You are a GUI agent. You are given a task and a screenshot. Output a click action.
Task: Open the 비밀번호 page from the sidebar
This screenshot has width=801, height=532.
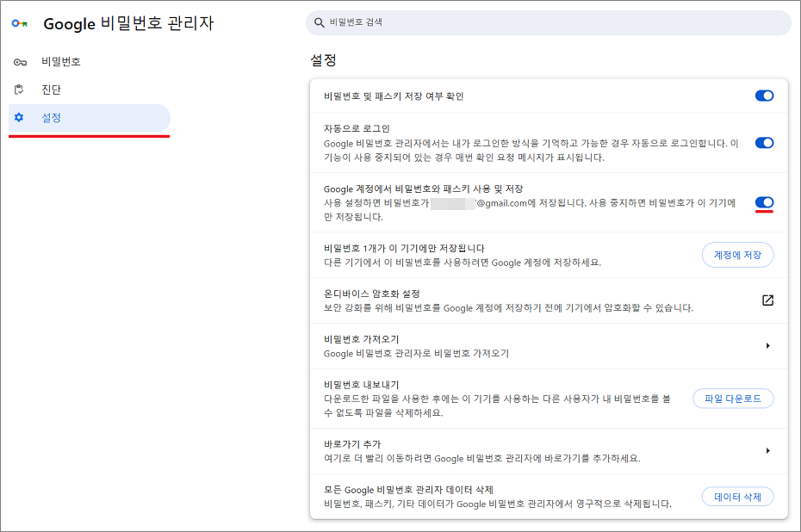[x=52, y=61]
